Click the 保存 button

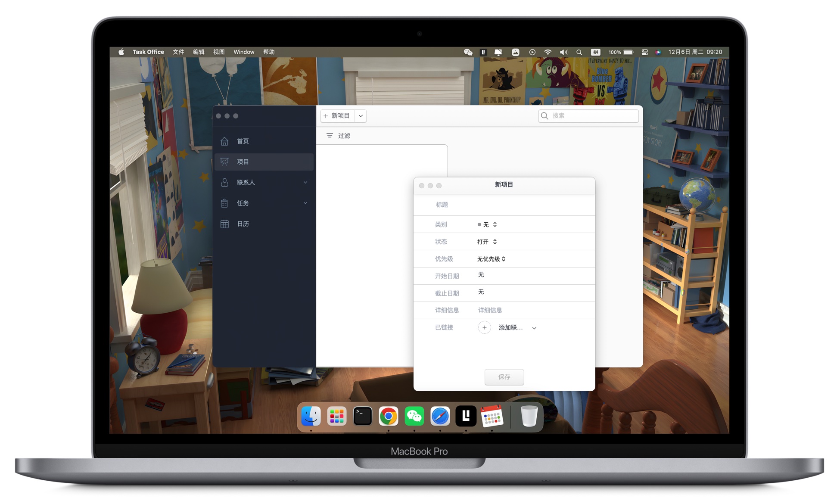(504, 376)
